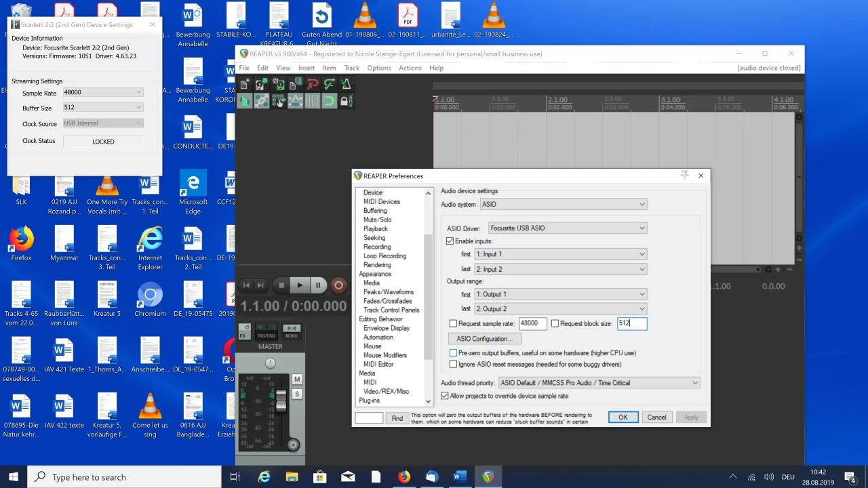Click the master volume fader

281,400
